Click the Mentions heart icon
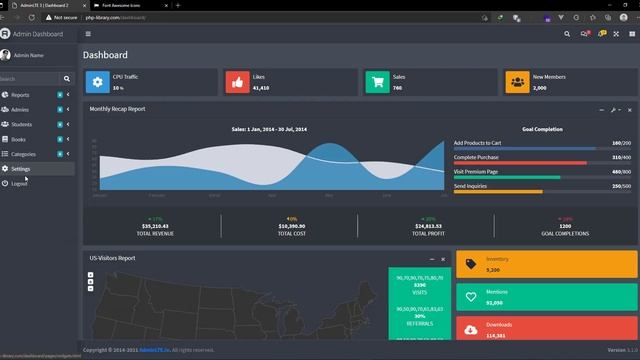640x360 pixels. point(471,297)
